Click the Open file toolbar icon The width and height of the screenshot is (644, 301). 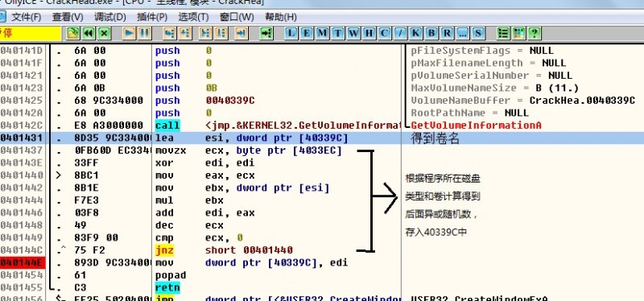coord(72,33)
